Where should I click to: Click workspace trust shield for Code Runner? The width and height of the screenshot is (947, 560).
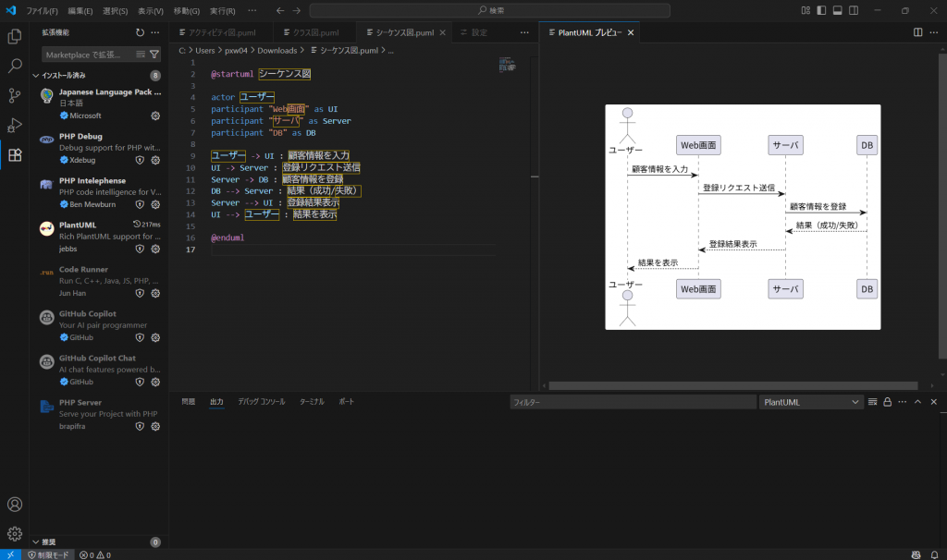(x=140, y=293)
